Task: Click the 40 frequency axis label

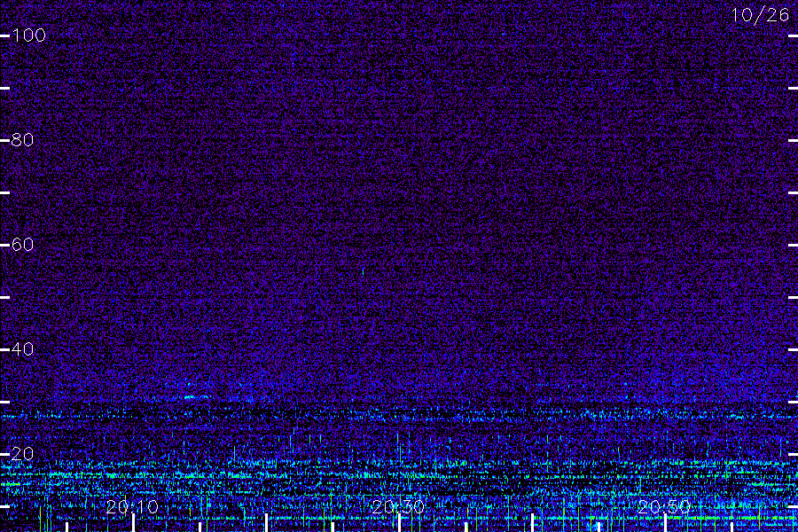Action: click(x=22, y=349)
